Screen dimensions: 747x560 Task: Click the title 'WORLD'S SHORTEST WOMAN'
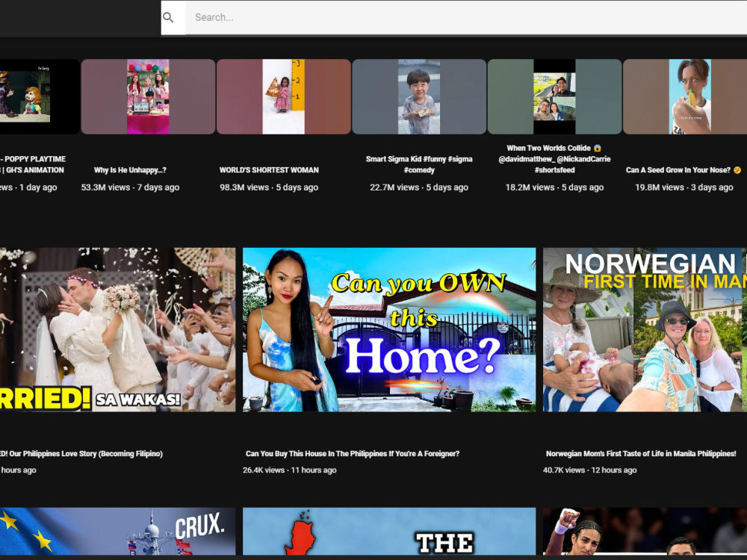tap(269, 170)
